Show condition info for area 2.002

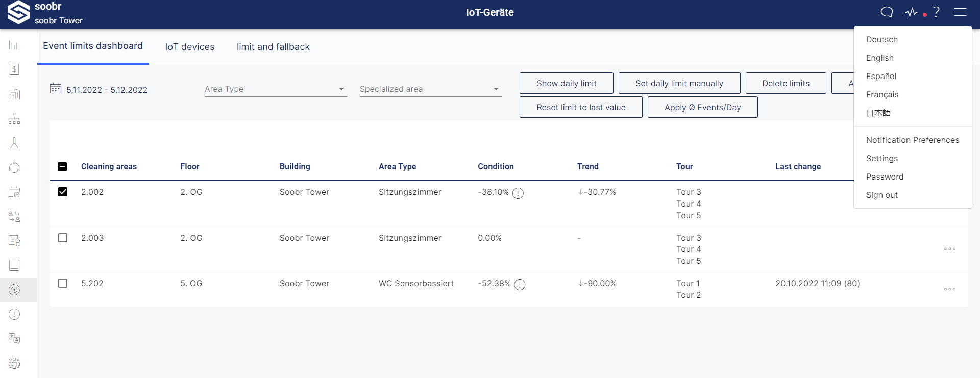click(518, 193)
